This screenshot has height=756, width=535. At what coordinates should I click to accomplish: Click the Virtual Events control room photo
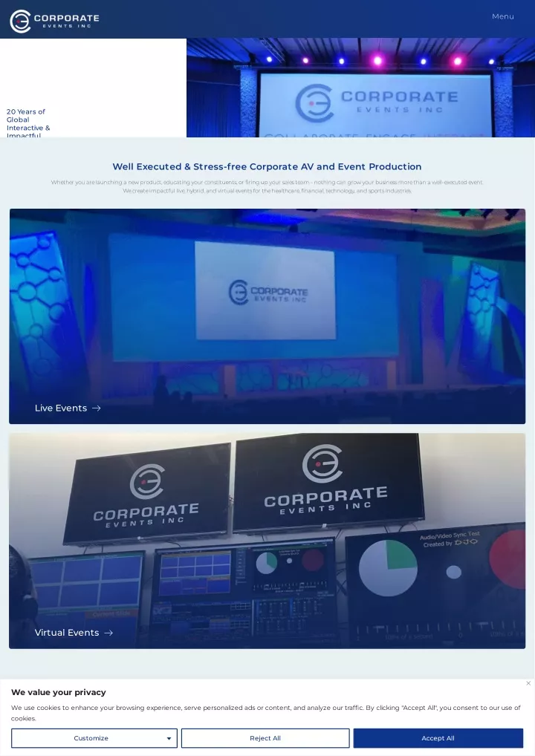[x=267, y=541]
